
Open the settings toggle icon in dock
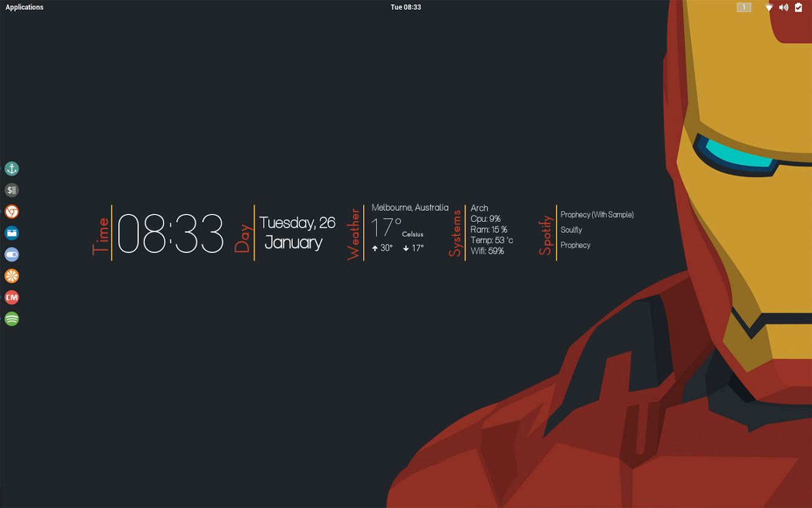pyautogui.click(x=12, y=254)
